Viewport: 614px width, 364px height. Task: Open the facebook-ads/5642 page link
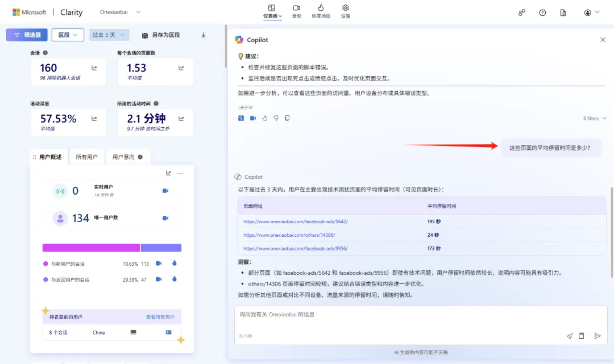(x=296, y=221)
